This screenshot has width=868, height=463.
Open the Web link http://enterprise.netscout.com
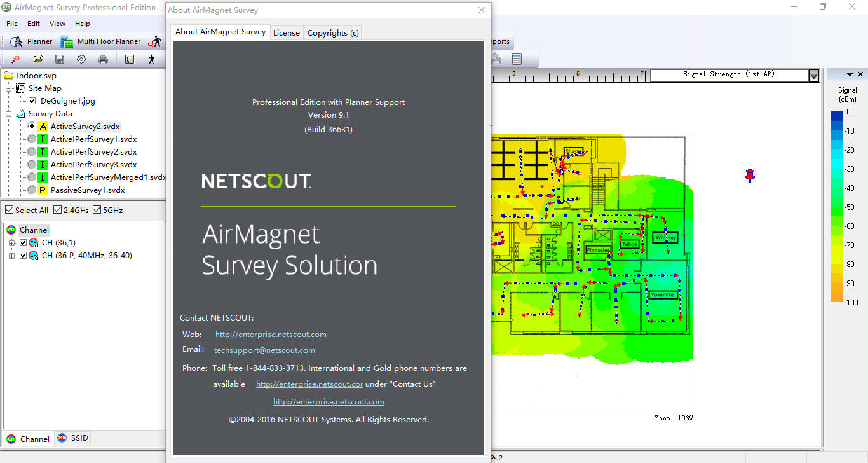tap(271, 335)
